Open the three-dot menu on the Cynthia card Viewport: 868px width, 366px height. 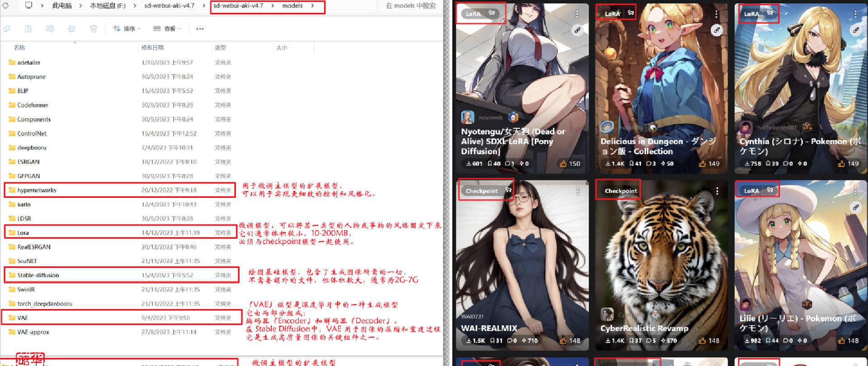click(856, 14)
